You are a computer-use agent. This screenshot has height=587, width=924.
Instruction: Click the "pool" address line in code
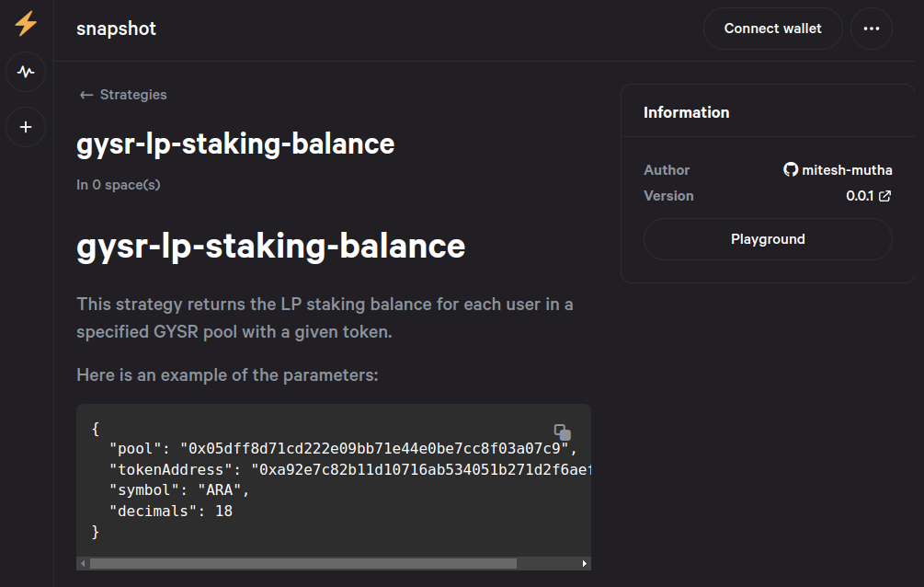point(343,449)
